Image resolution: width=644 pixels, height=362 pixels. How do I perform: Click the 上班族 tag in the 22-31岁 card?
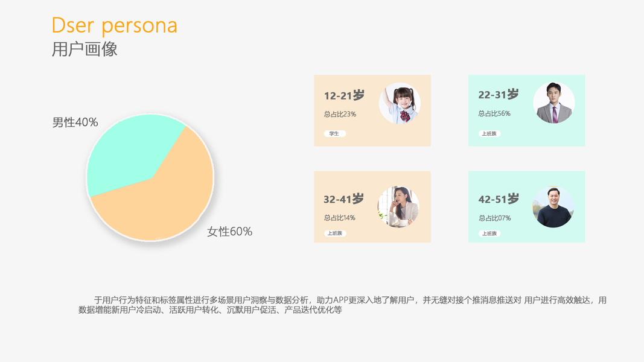coord(489,134)
